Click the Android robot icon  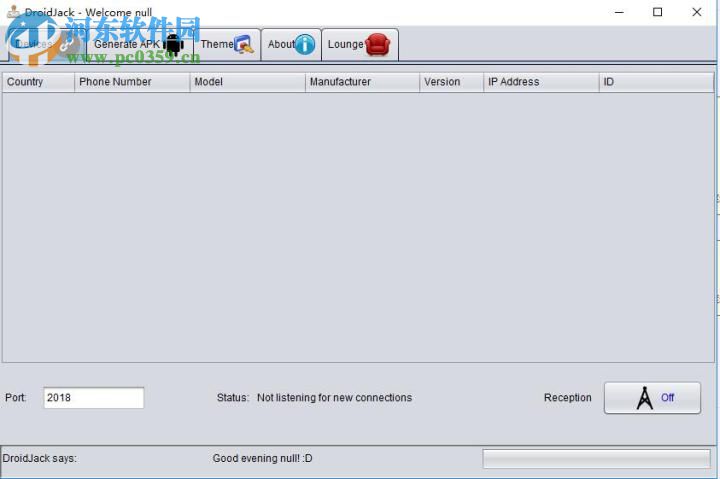click(173, 45)
